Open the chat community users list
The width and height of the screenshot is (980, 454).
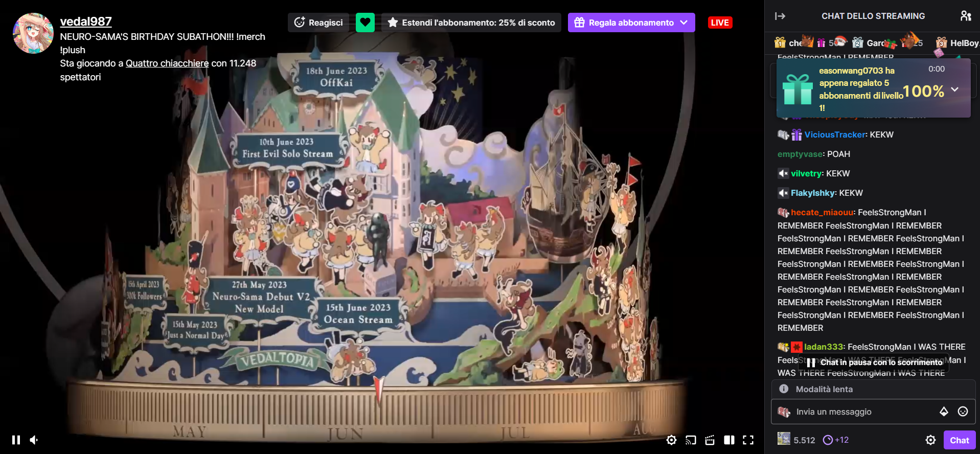click(966, 16)
